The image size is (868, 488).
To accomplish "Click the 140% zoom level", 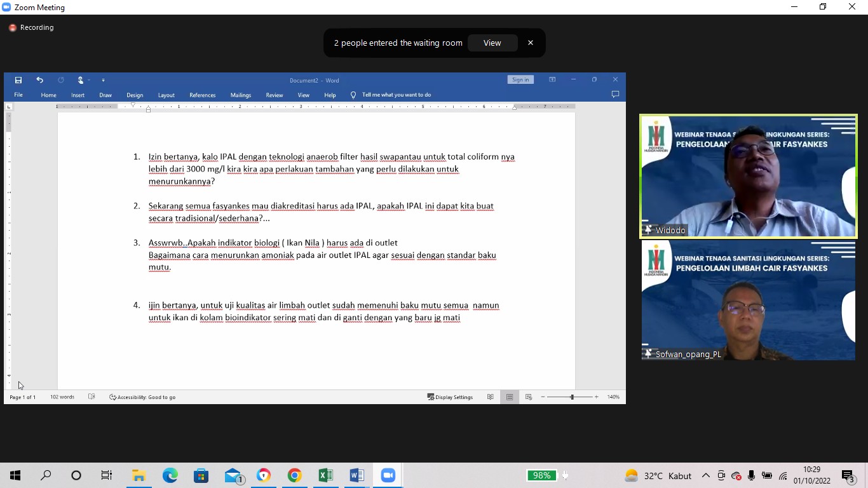I will pos(613,397).
